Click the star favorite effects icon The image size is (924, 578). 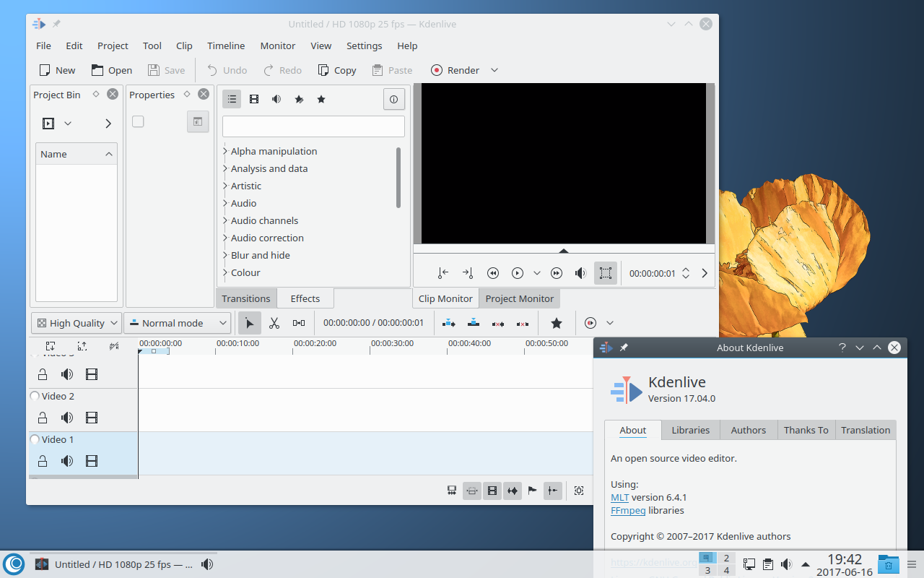(x=321, y=99)
